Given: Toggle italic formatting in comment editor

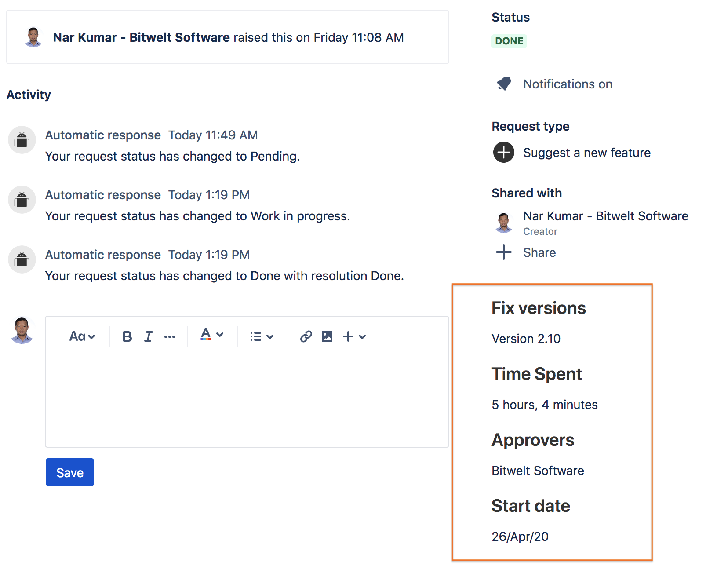Looking at the screenshot, I should click(149, 336).
